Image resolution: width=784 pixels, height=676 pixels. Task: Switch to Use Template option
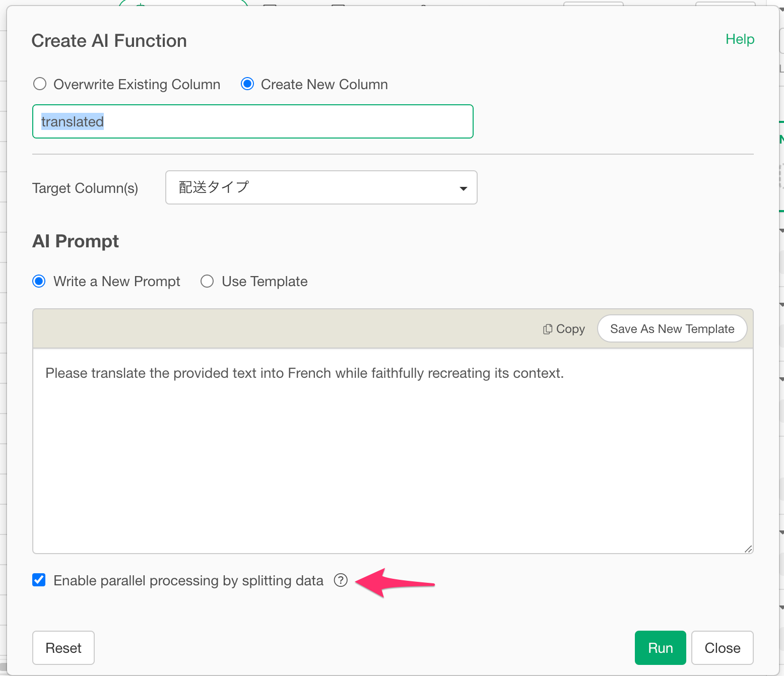[207, 281]
